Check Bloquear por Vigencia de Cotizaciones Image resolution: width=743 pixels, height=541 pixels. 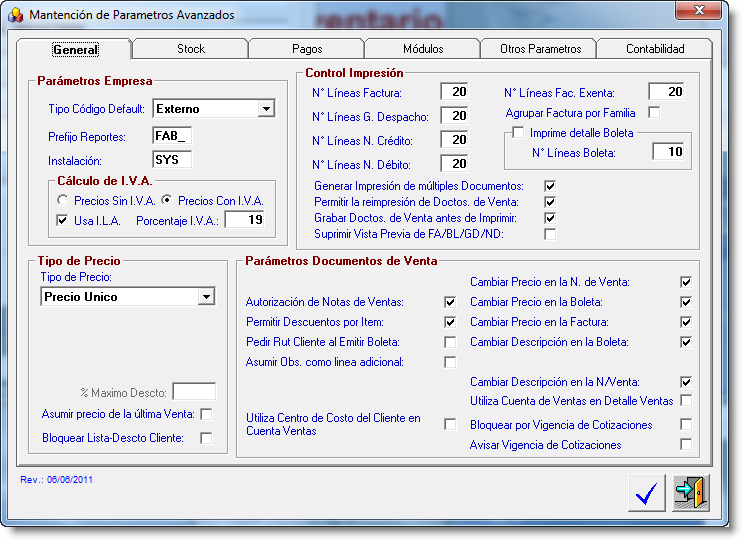pos(686,424)
